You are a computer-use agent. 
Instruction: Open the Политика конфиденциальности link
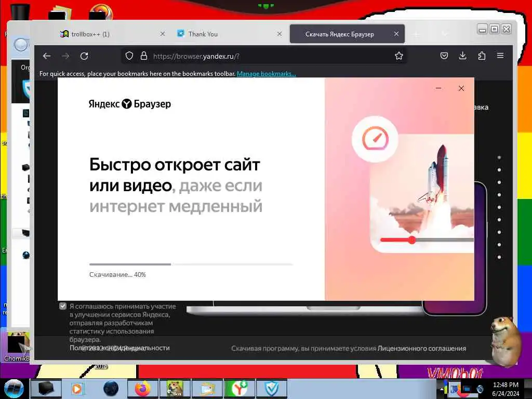(119, 348)
